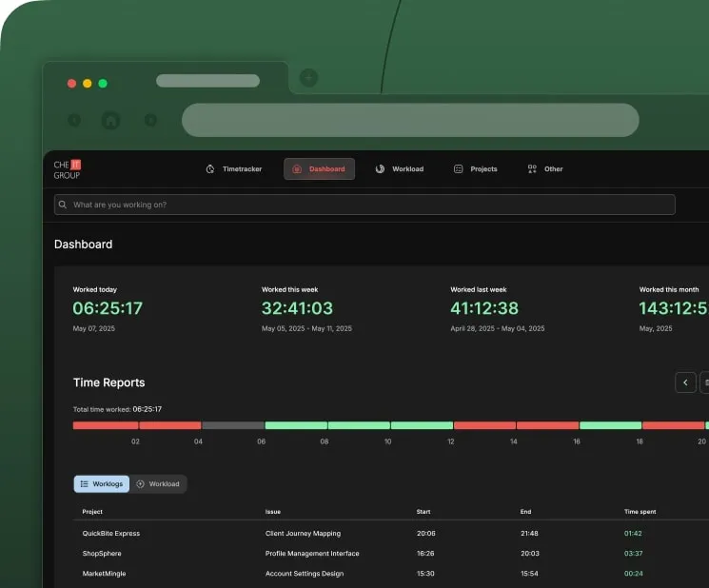The height and width of the screenshot is (588, 709).
Task: Click the 'May 05, 2025 - May 11, 2025' date range
Action: (306, 328)
